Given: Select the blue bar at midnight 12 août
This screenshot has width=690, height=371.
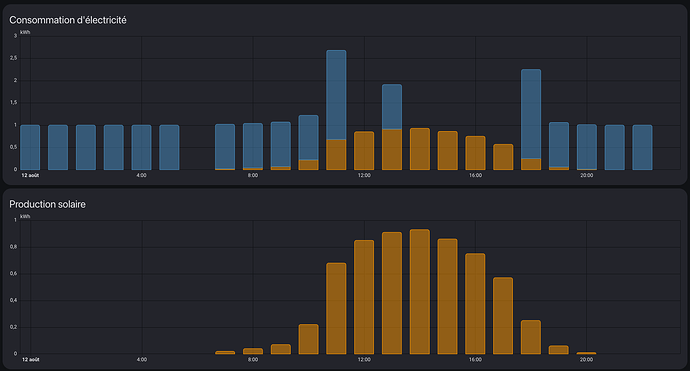Looking at the screenshot, I should pos(30,147).
